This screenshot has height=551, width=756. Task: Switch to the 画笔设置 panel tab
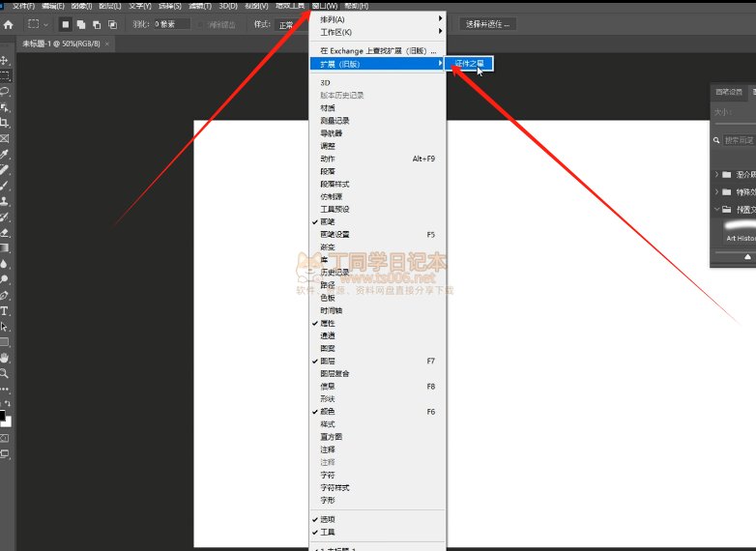[728, 93]
